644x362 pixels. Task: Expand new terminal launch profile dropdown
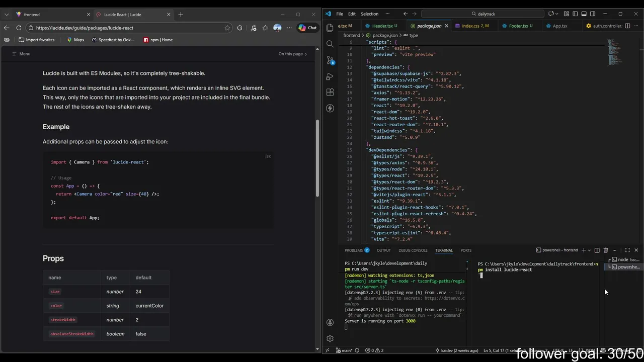tap(589, 250)
